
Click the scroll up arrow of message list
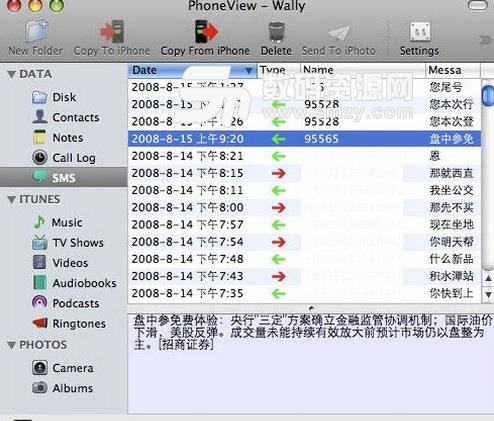(488, 278)
